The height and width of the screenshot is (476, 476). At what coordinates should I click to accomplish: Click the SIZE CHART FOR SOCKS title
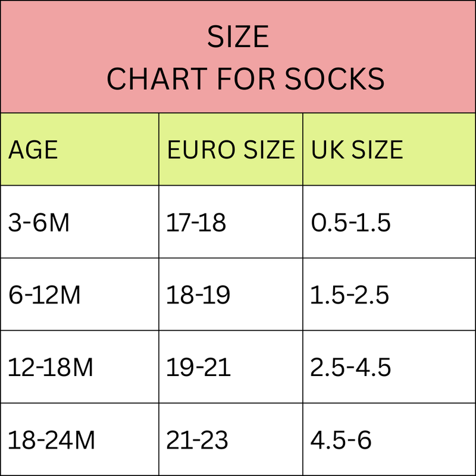[x=245, y=57]
